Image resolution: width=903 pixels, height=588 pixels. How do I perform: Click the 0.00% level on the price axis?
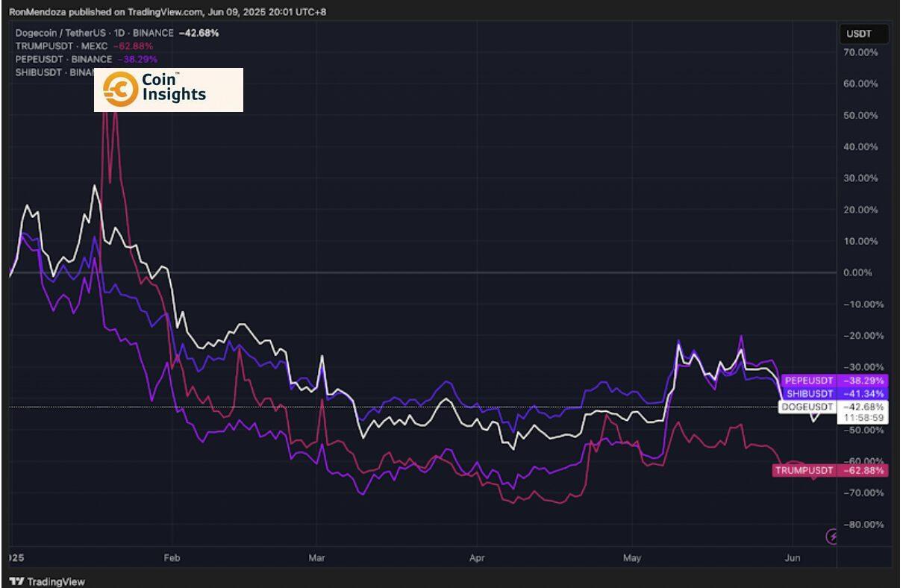click(857, 273)
